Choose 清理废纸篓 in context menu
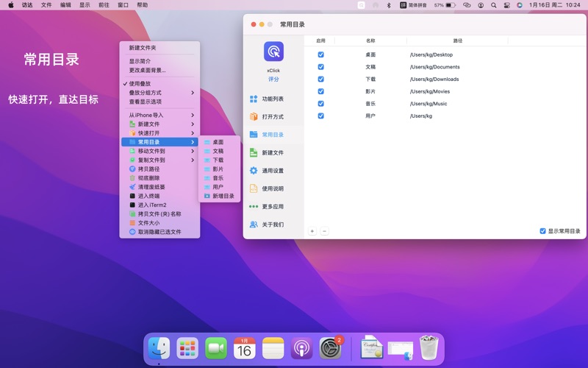Viewport: 588px width, 368px height. (159, 187)
